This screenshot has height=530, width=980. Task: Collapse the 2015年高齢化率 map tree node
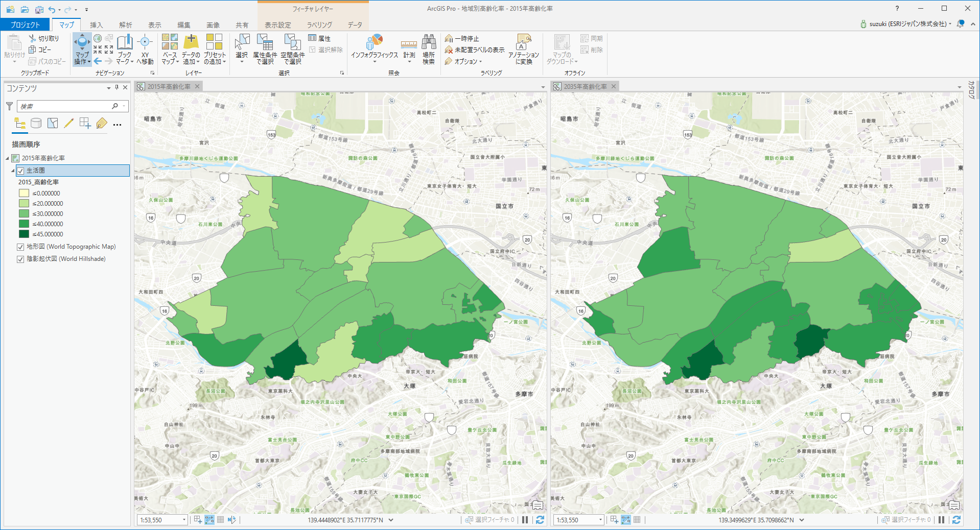(8, 158)
